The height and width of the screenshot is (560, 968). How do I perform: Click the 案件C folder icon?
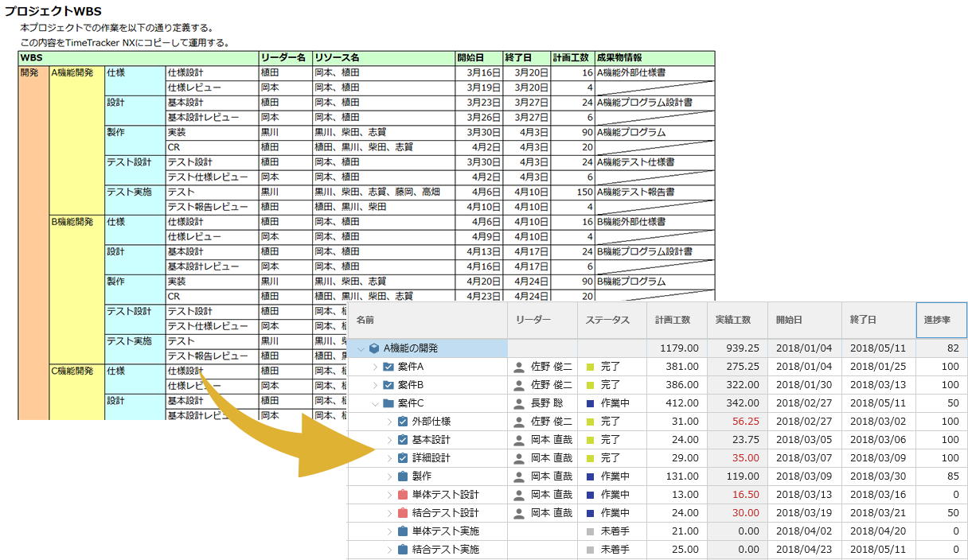tap(388, 403)
